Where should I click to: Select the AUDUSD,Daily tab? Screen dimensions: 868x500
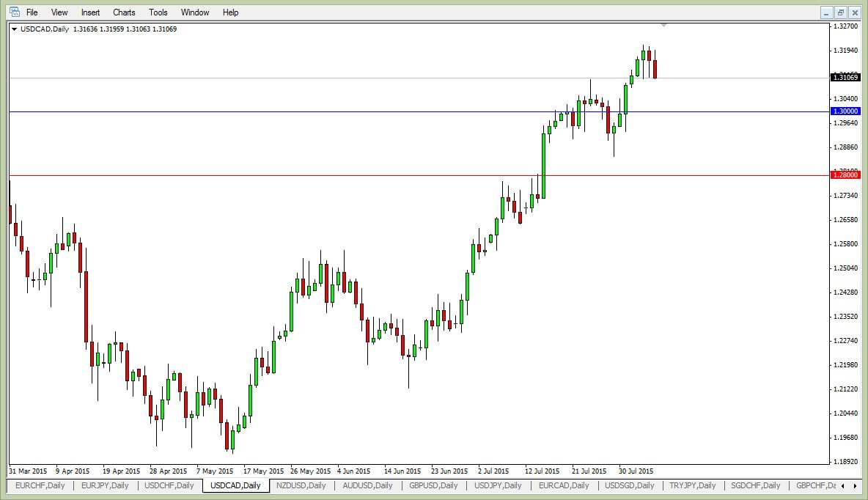click(366, 486)
